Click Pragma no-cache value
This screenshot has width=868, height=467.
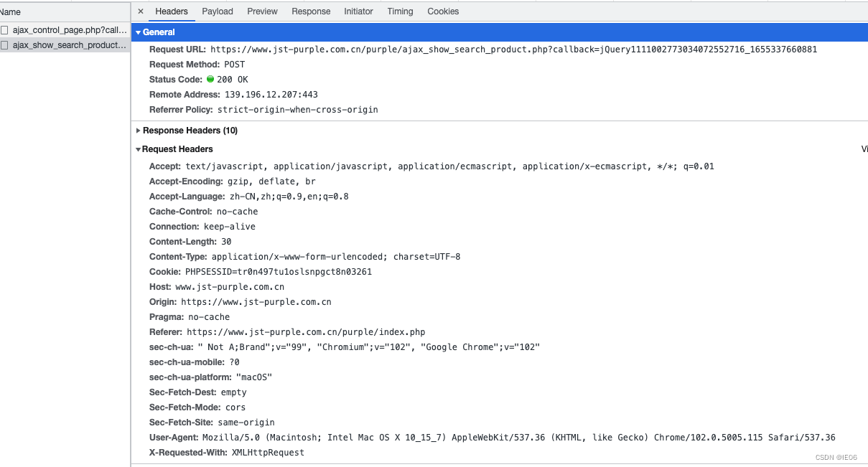click(209, 317)
